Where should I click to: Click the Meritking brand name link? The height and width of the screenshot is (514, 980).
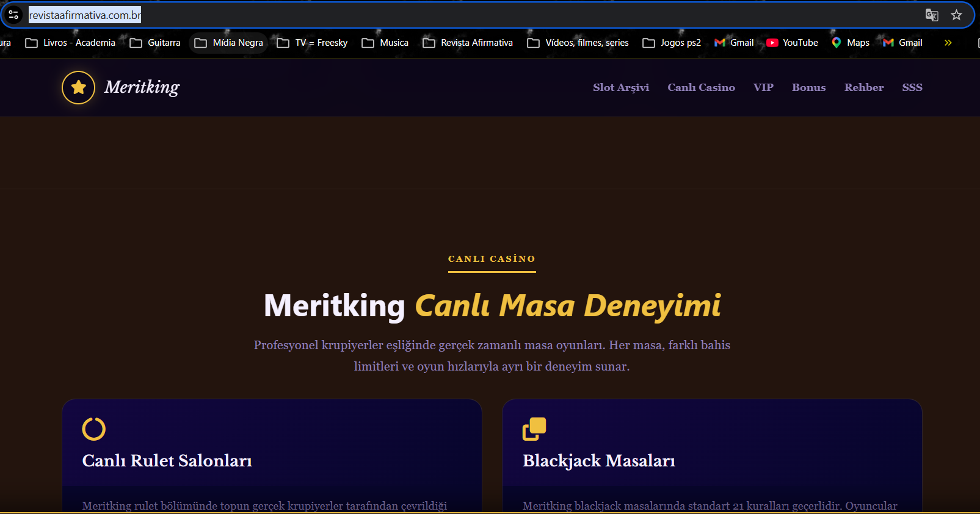click(142, 87)
